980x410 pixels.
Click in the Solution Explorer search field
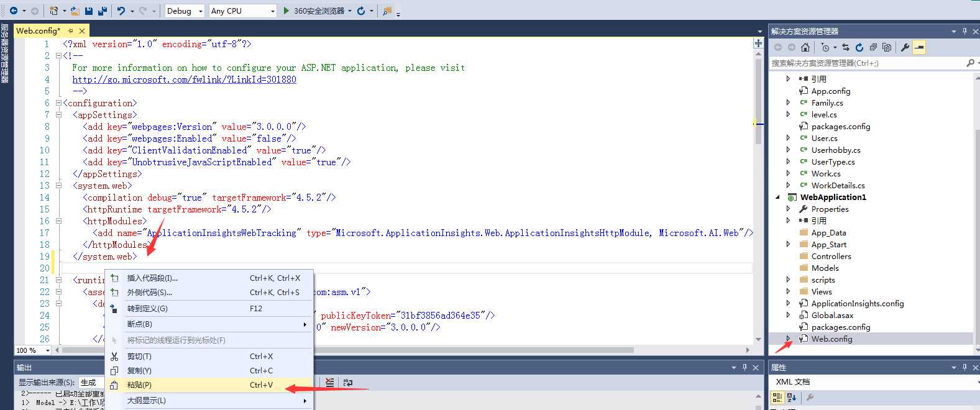click(867, 63)
